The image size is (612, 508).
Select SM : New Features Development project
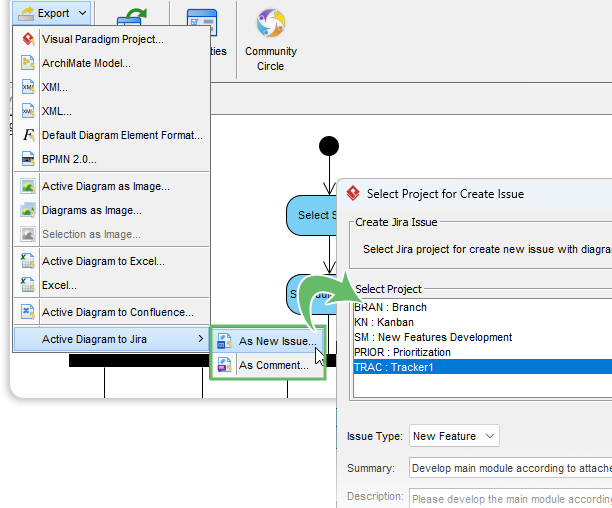point(433,337)
